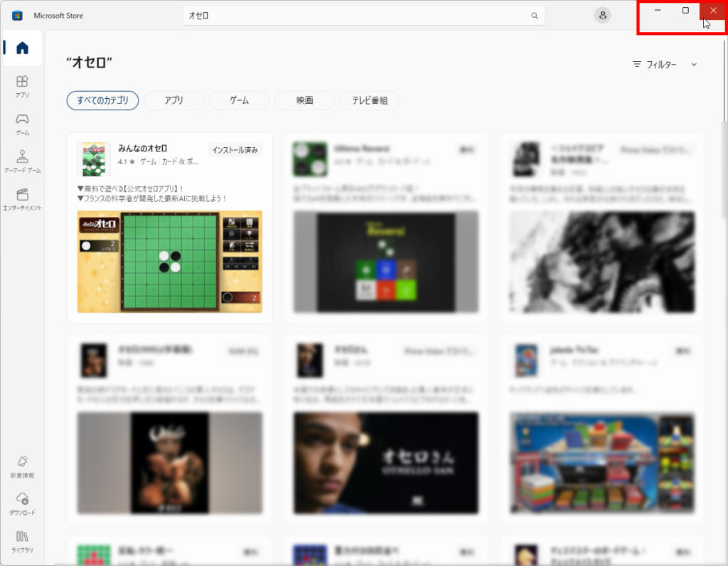728x566 pixels.
Task: Click the インストール済み button on みんなのオセロ
Action: coord(235,150)
